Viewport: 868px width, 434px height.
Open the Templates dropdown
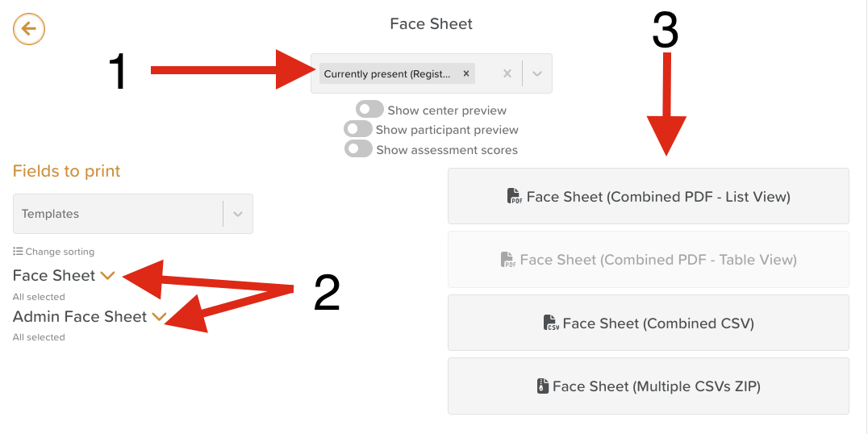tap(133, 214)
